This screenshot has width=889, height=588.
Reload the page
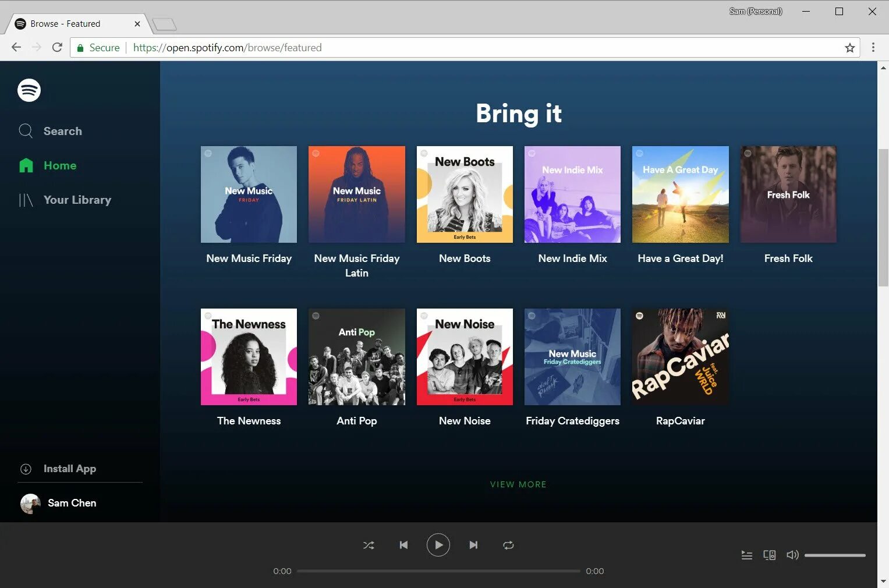[x=57, y=47]
